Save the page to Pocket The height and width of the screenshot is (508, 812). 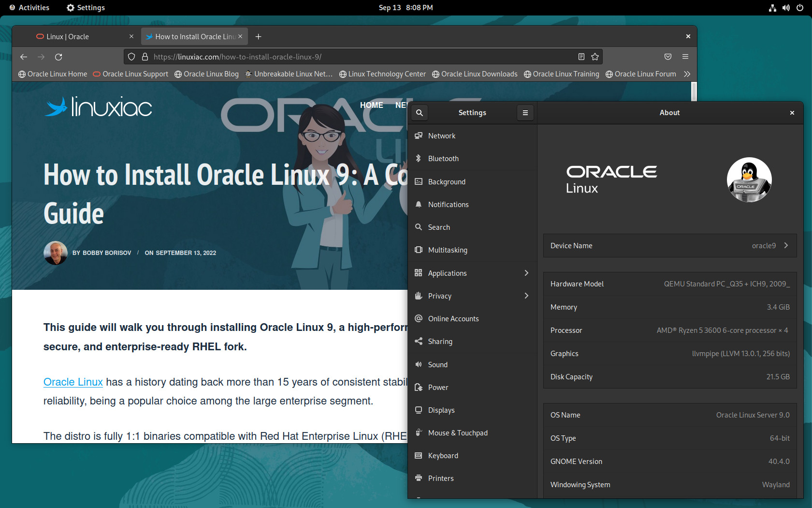(x=667, y=57)
